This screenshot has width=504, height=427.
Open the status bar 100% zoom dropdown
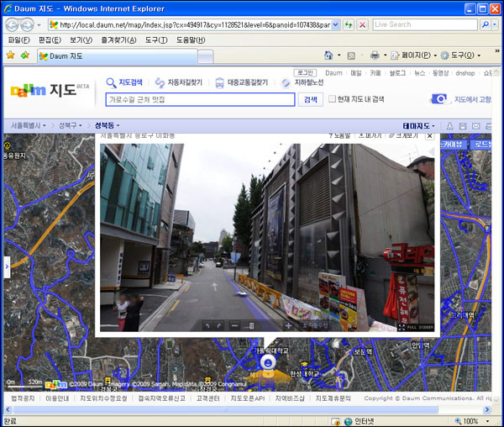click(487, 421)
